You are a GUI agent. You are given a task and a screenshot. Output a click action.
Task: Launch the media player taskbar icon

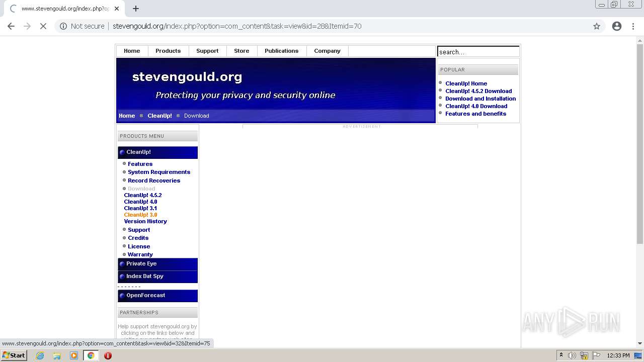coord(74,355)
